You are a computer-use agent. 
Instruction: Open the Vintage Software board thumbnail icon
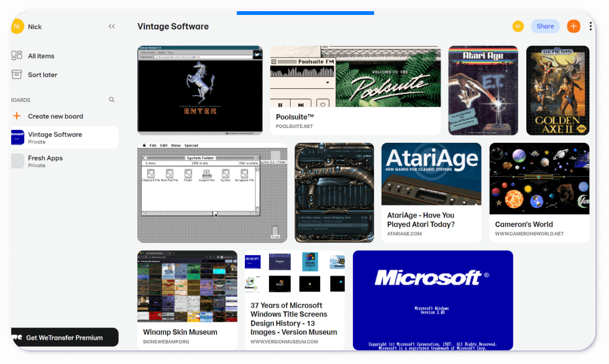(17, 137)
